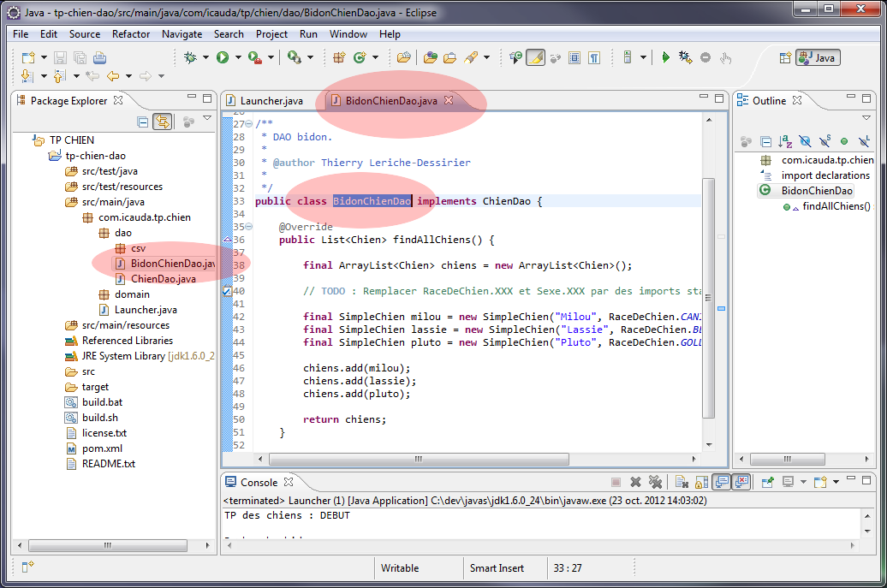Select findAllChiens() in the Outline
This screenshot has height=588, width=887.
pyautogui.click(x=836, y=206)
